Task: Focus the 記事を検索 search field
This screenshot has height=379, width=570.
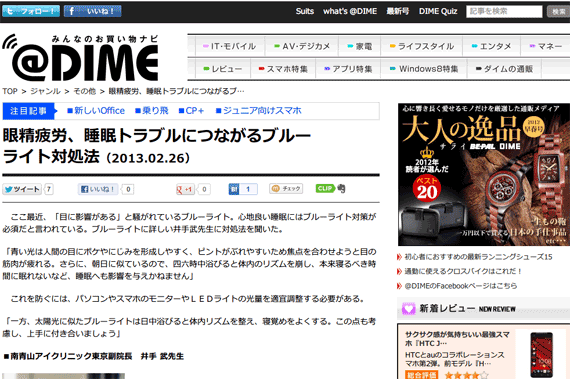Action: 504,12
